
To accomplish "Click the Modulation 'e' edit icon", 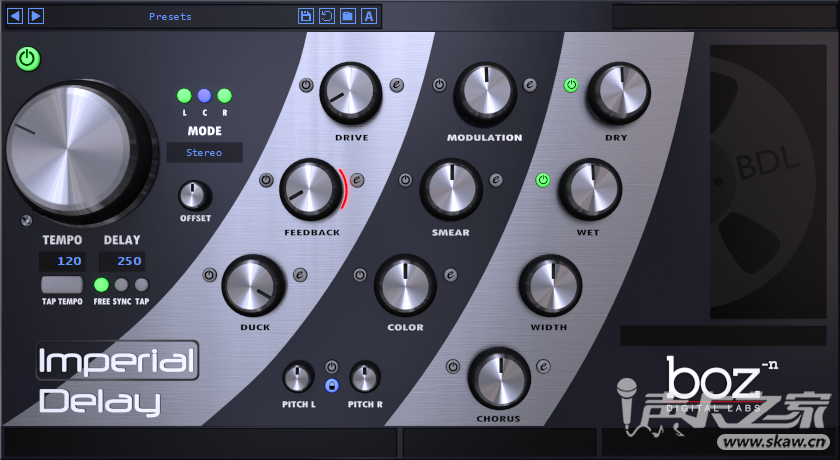I will click(530, 84).
